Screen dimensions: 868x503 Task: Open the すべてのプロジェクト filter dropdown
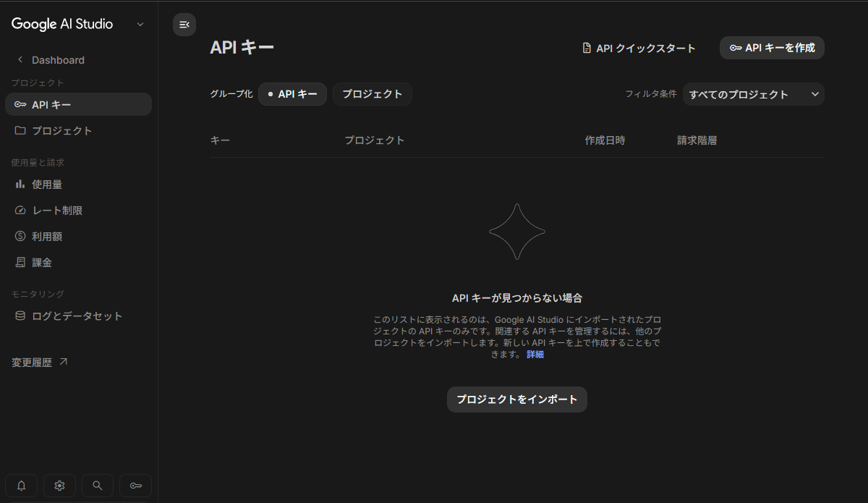pyautogui.click(x=754, y=94)
